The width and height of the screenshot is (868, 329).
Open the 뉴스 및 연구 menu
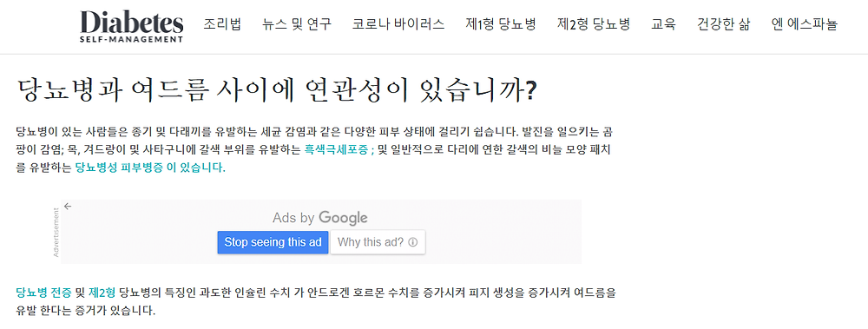(x=297, y=24)
